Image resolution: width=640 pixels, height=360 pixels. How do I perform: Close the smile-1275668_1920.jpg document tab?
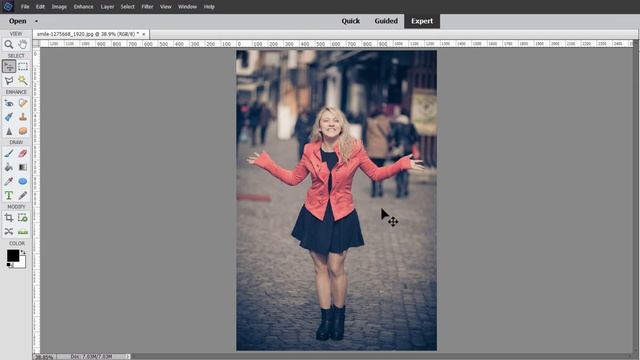pos(144,34)
